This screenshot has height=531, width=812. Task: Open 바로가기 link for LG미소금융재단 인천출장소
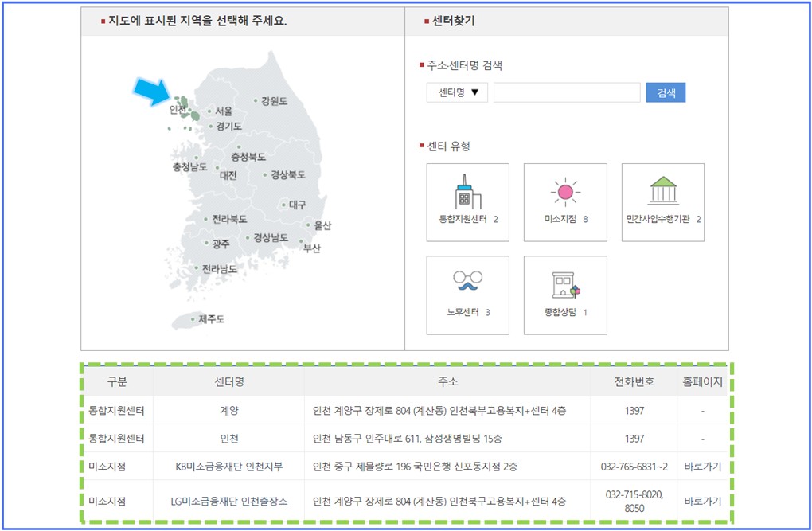pos(702,501)
